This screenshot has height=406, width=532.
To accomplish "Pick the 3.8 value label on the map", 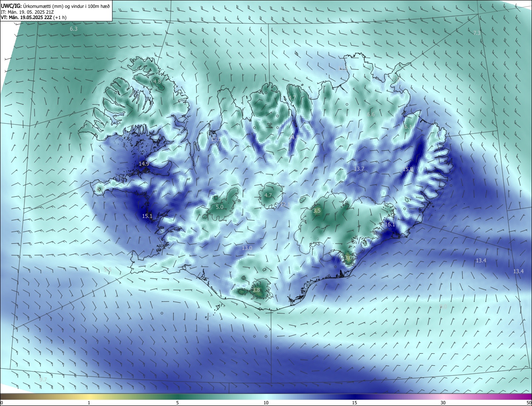I will [x=256, y=290].
